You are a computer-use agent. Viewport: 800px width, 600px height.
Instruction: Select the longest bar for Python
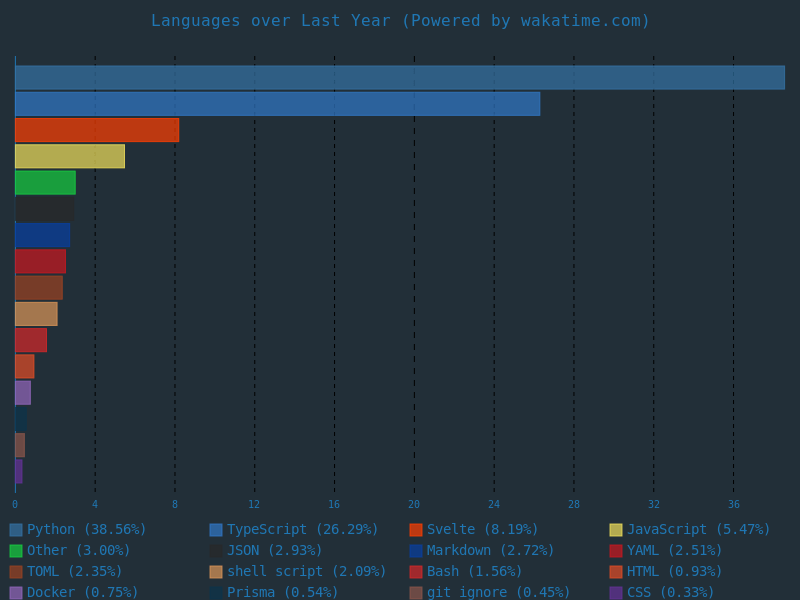click(x=400, y=78)
